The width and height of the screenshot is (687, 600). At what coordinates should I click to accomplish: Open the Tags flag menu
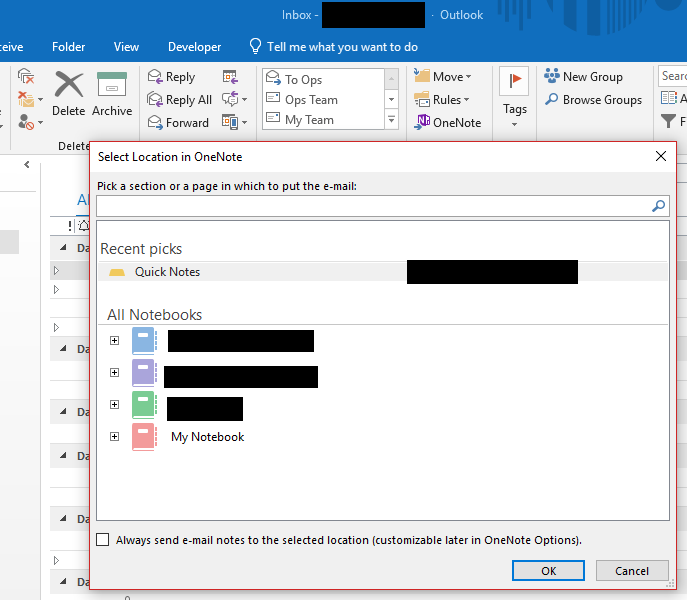514,97
